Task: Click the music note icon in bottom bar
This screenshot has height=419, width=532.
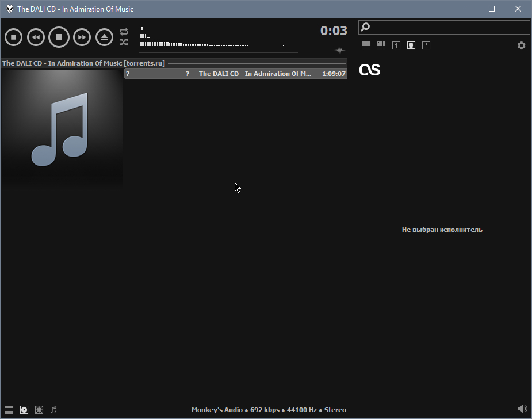Action: 53,410
